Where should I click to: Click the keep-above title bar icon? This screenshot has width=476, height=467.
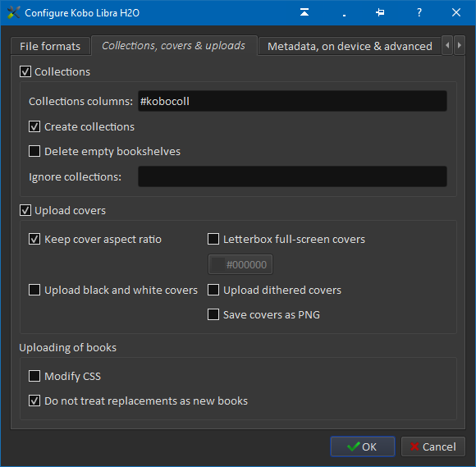point(304,12)
